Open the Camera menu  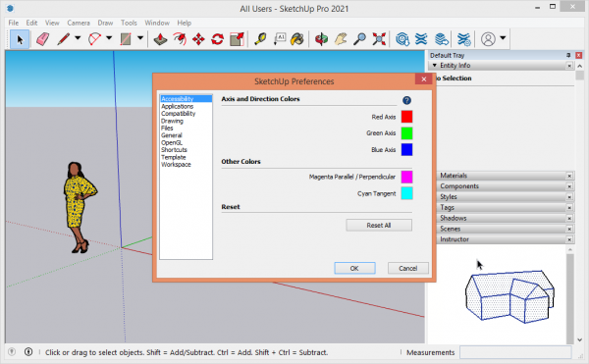click(x=79, y=23)
